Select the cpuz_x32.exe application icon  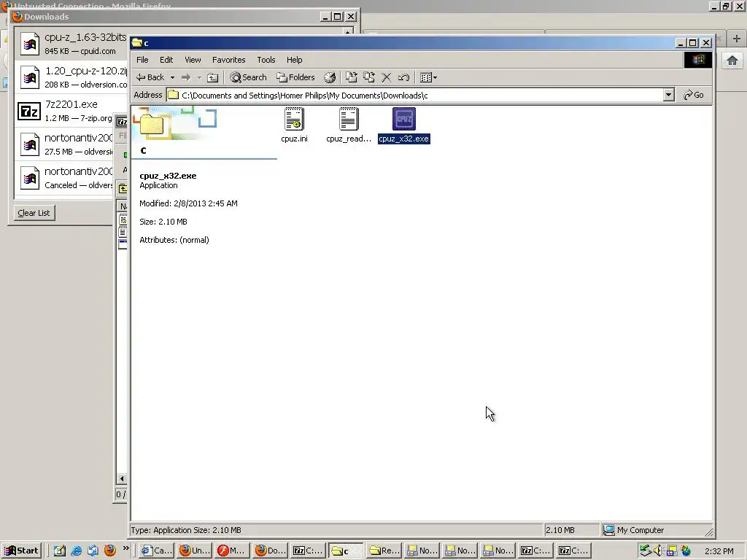(404, 125)
